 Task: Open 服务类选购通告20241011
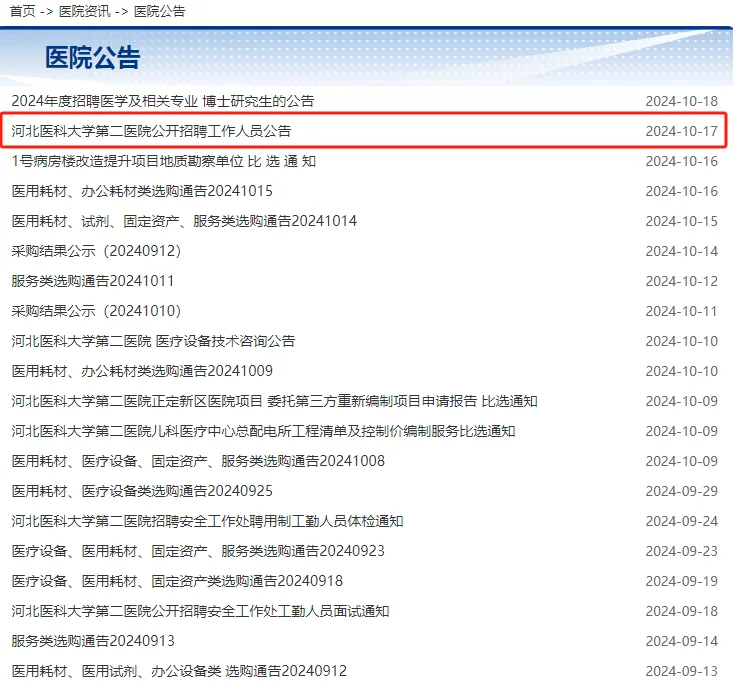tap(93, 281)
